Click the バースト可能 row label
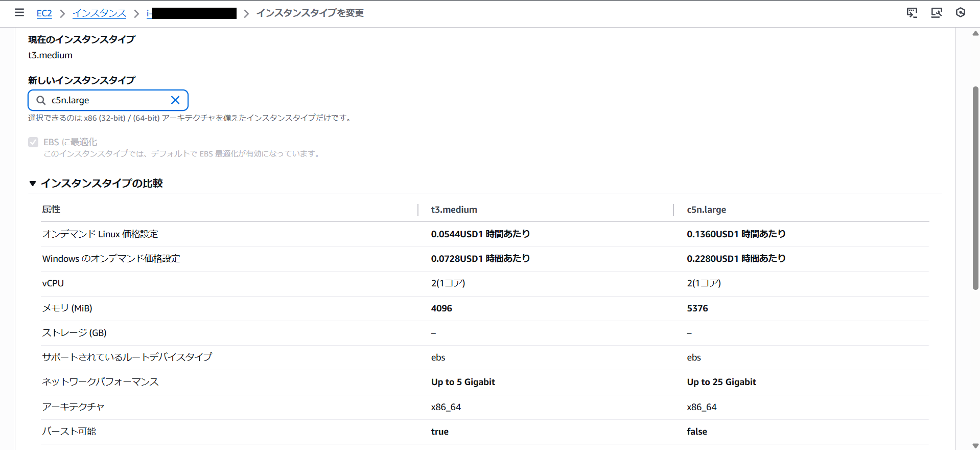This screenshot has height=450, width=980. [x=69, y=432]
